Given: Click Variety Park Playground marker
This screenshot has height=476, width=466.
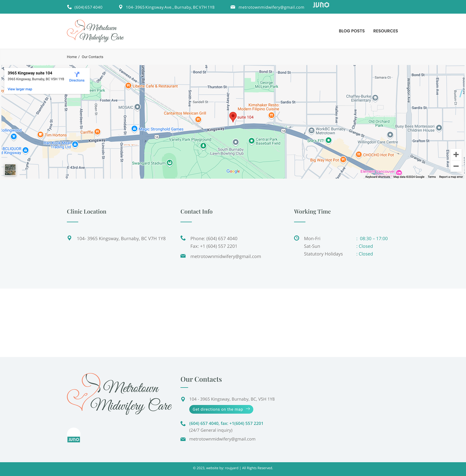Looking at the screenshot, I should coord(203,146).
